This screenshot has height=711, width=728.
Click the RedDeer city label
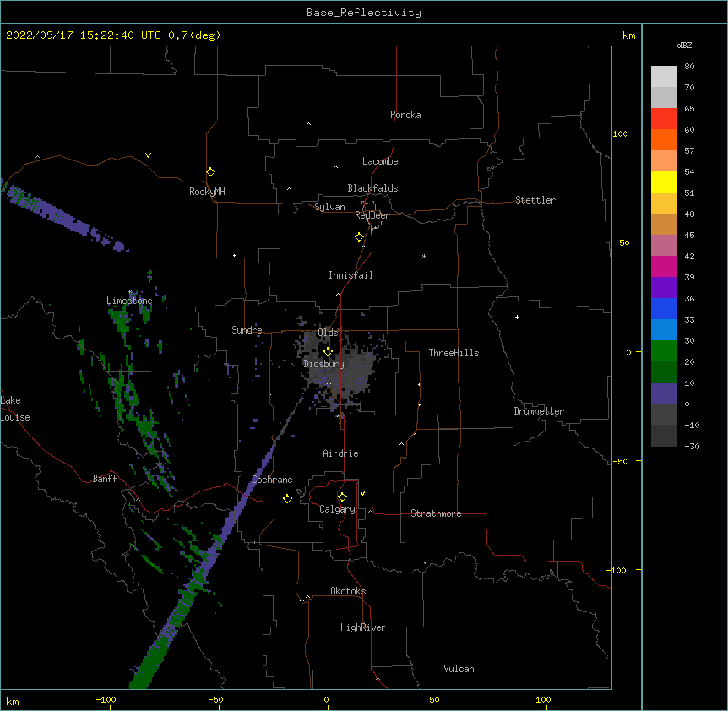(372, 215)
